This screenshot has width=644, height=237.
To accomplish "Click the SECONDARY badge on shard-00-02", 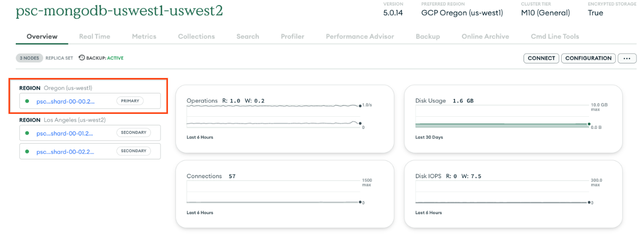I will point(133,151).
